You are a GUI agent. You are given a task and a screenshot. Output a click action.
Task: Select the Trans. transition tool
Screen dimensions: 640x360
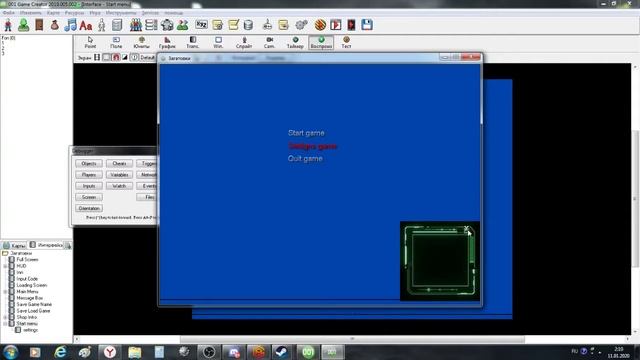pos(193,42)
